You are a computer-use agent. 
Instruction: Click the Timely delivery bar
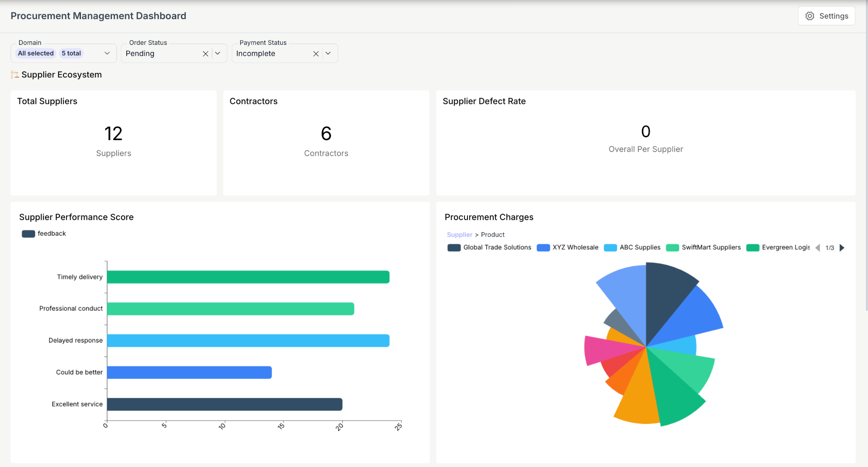pyautogui.click(x=248, y=277)
